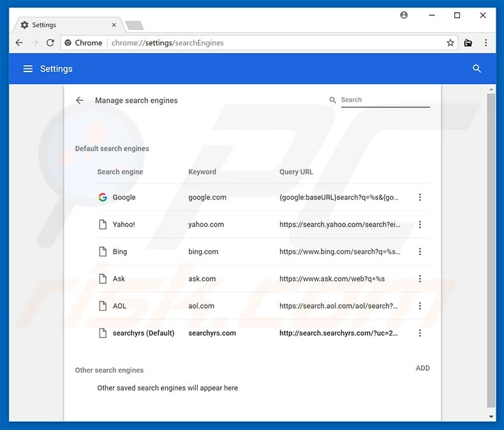This screenshot has width=504, height=430.
Task: Click the Ask page icon
Action: pos(103,279)
